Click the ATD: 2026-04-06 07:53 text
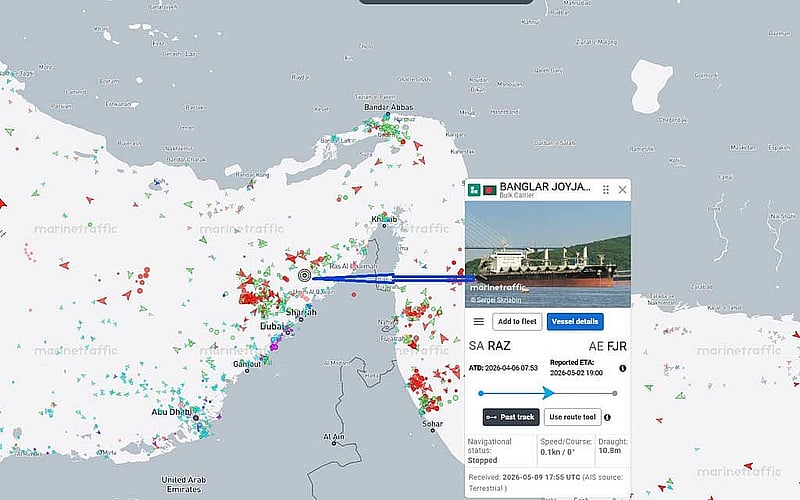 [503, 368]
